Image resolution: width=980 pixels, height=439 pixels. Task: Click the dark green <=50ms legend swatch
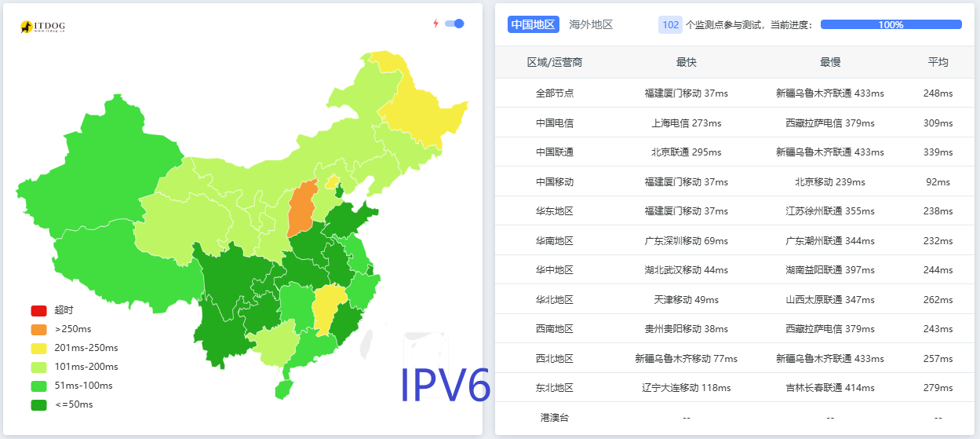(x=39, y=404)
